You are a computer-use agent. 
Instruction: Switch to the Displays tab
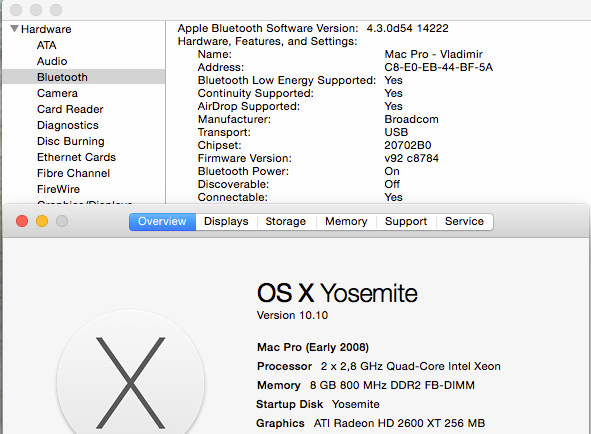(x=226, y=221)
